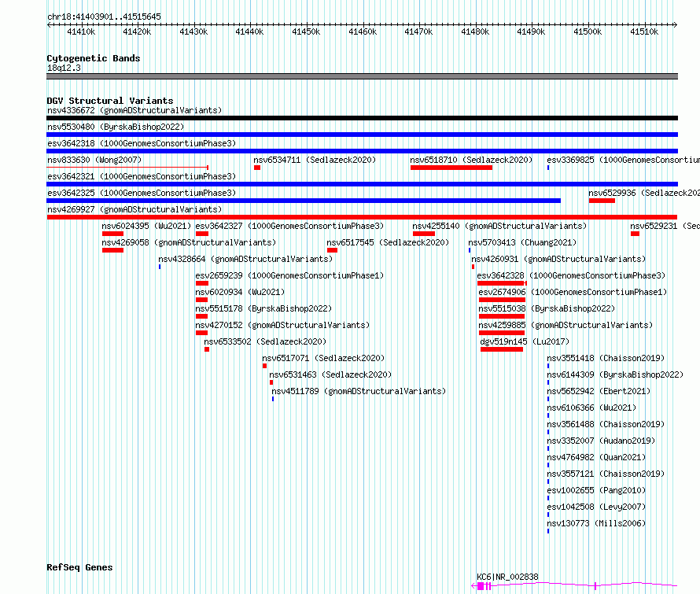Open nsv4270152 (gnomADStructuralVariants) label
Screen dimensions: 700x594
[282, 325]
